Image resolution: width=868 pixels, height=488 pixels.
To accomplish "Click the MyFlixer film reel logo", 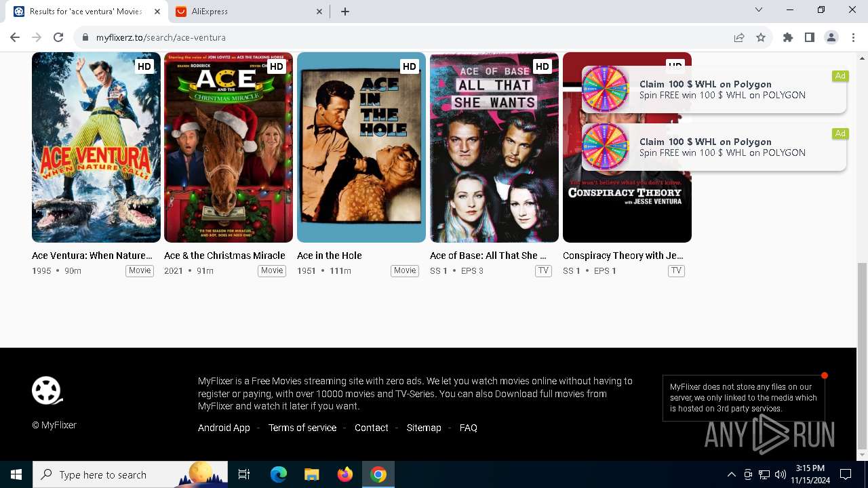I will [x=47, y=390].
